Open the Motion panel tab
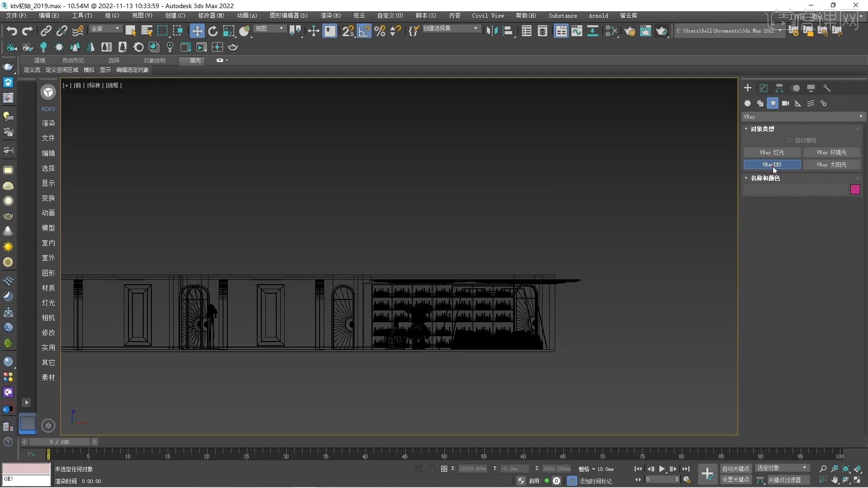 click(x=795, y=88)
